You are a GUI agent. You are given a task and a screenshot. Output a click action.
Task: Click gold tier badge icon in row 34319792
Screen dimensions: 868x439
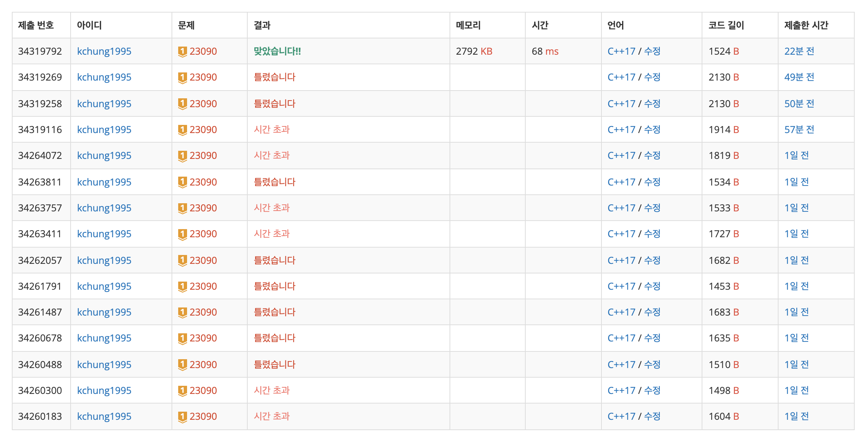182,51
